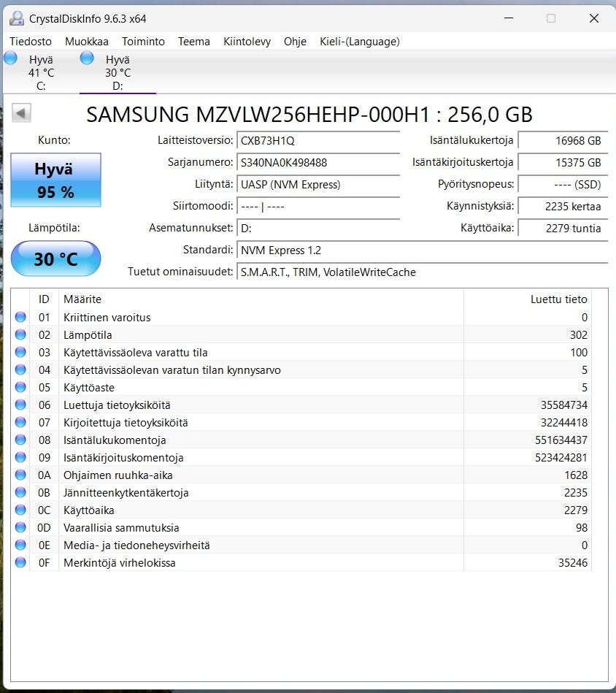Click status orb for 0C Käyttöaika row
Image resolution: width=616 pixels, height=693 pixels.
(x=20, y=510)
